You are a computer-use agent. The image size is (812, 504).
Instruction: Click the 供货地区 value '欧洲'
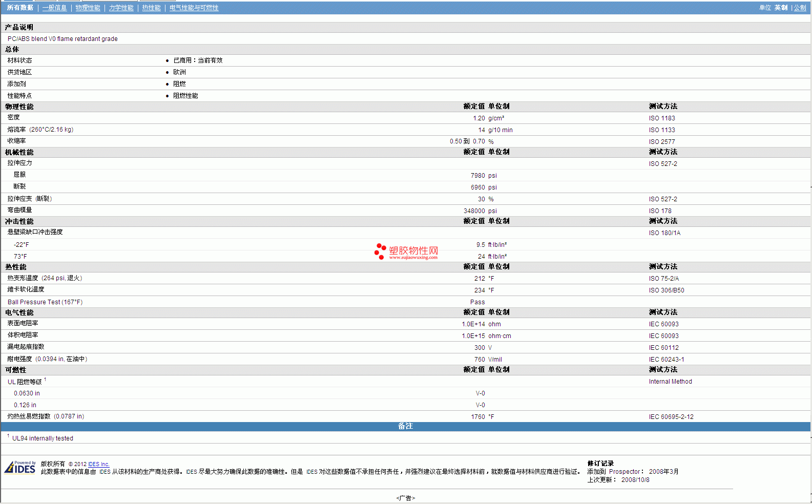pos(179,72)
